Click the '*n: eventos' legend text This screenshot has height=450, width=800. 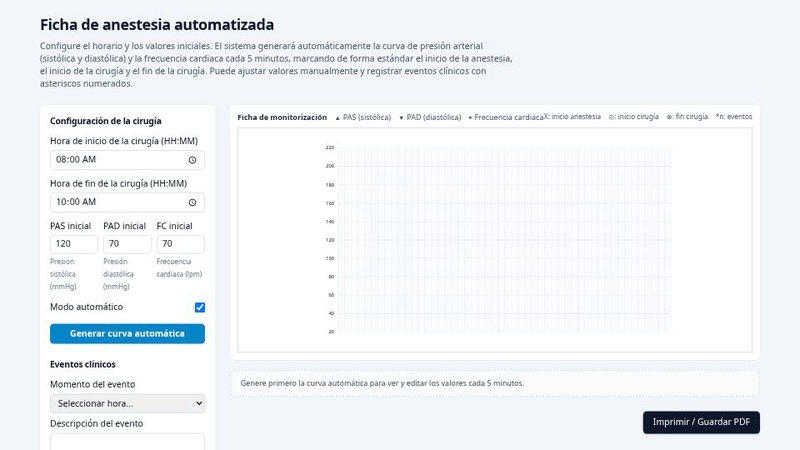click(734, 117)
